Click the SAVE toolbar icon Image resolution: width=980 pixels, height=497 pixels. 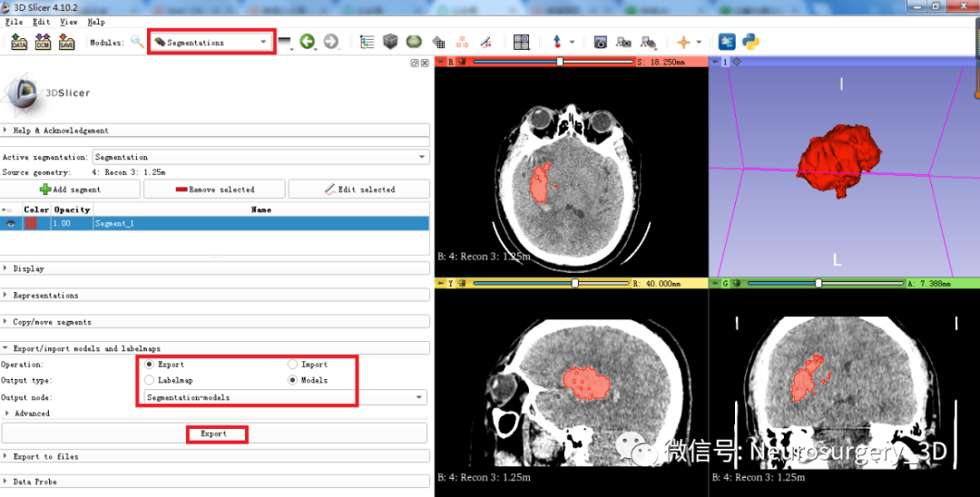(66, 43)
